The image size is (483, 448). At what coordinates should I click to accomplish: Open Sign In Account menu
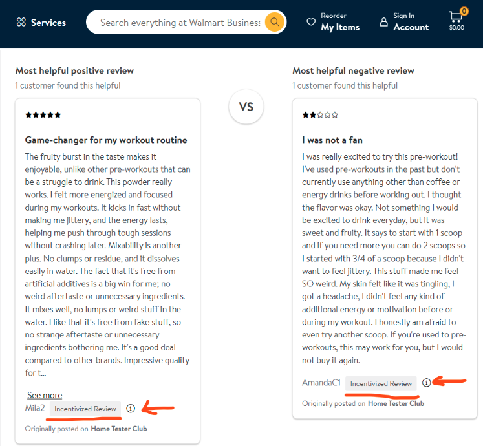[x=405, y=22]
